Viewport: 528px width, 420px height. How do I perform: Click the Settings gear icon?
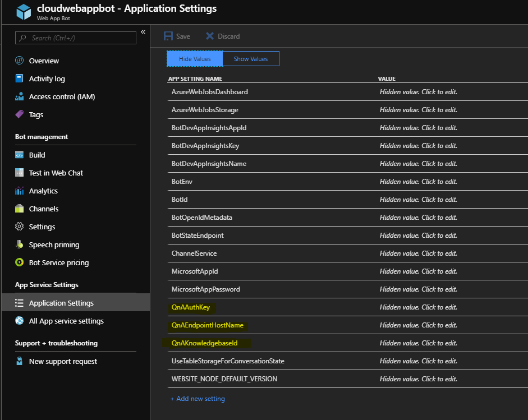coord(19,227)
